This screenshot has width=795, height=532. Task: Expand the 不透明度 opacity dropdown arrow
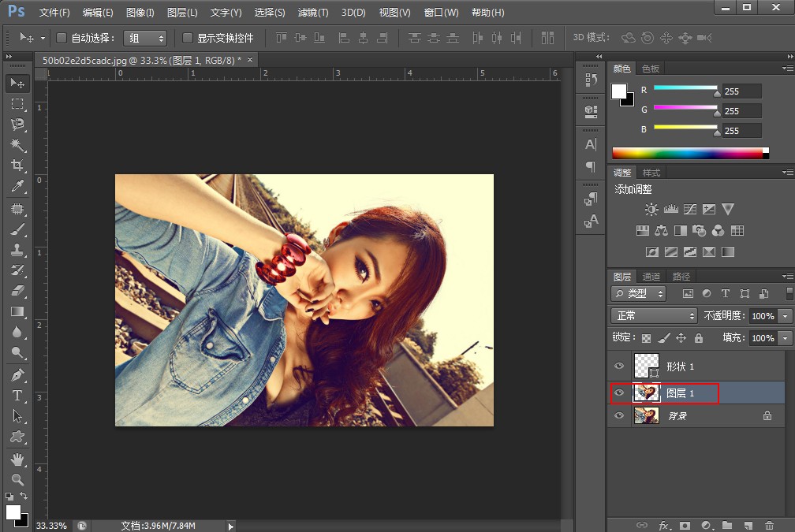[x=785, y=316]
